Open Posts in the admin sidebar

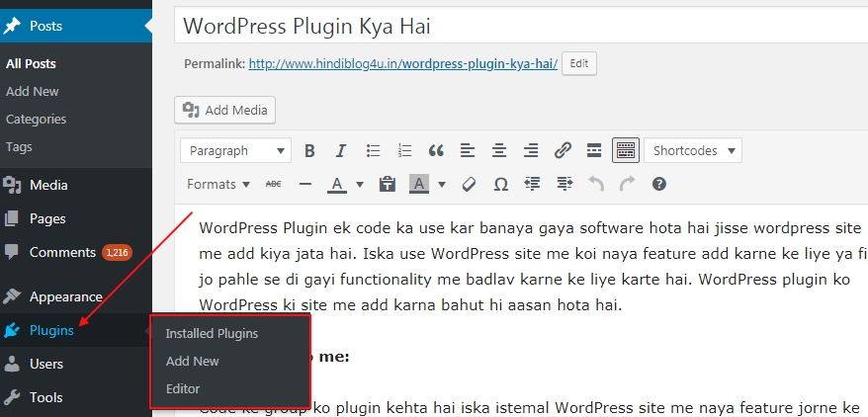click(x=76, y=26)
